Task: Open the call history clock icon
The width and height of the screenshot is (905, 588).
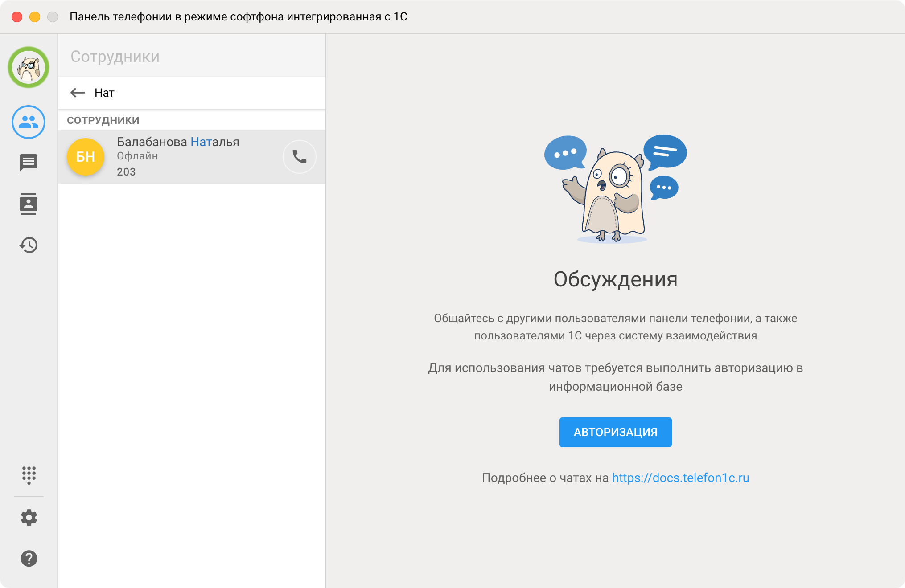Action: (29, 245)
